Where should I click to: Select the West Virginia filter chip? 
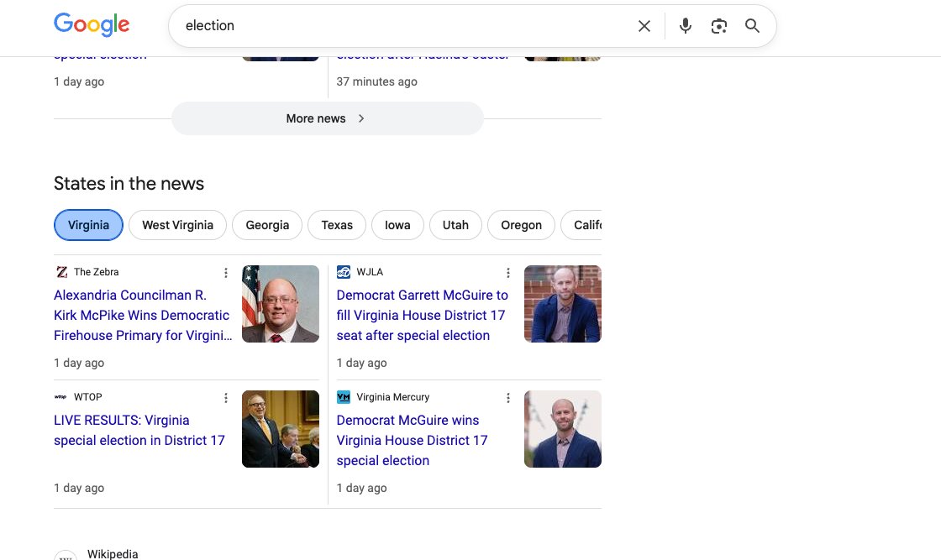click(x=177, y=225)
